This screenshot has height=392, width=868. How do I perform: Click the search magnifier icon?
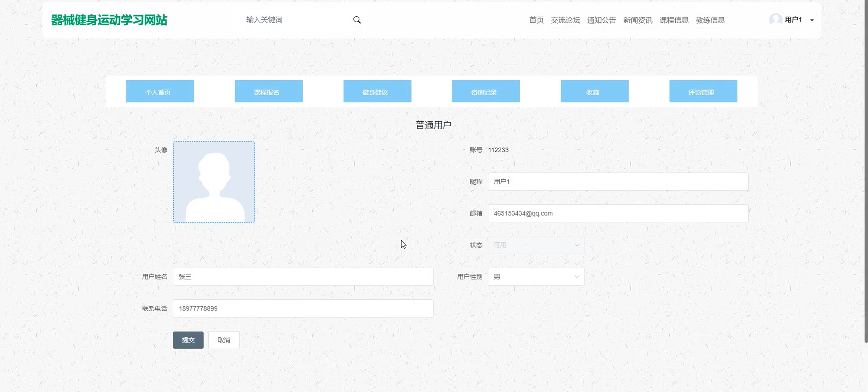tap(357, 20)
